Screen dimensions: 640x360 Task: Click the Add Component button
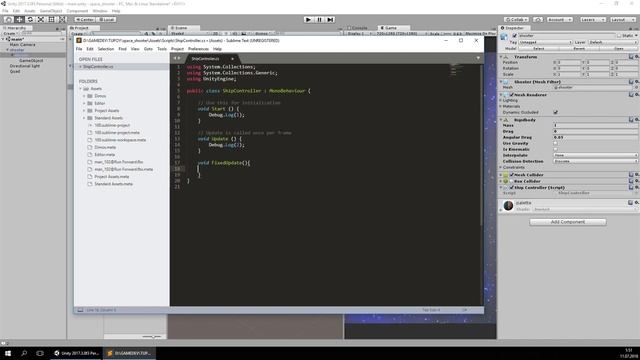coord(568,222)
